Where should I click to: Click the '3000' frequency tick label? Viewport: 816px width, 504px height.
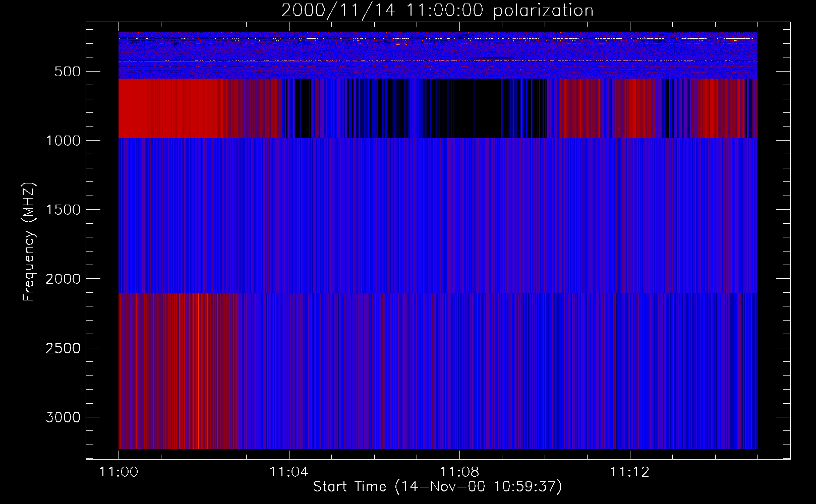[x=63, y=417]
